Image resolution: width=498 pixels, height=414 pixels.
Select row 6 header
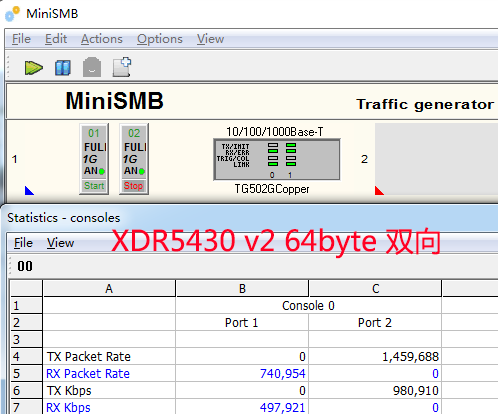[x=26, y=390]
